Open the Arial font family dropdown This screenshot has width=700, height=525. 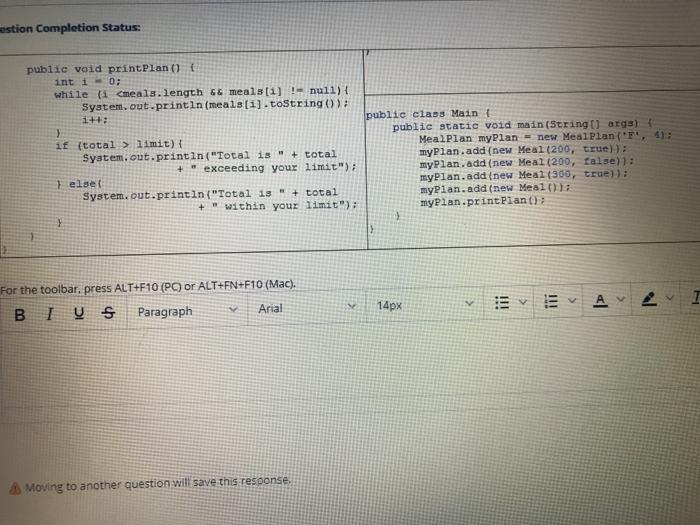pos(307,308)
